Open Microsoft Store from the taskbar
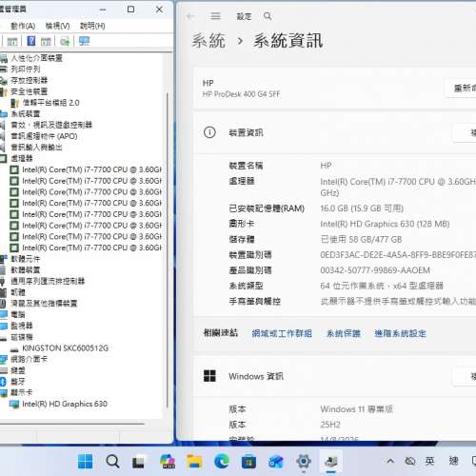The height and width of the screenshot is (476, 476). coord(248,462)
